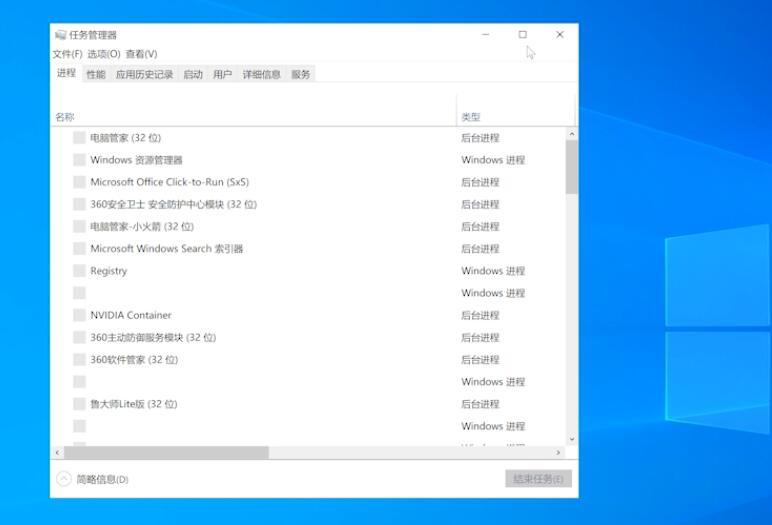Switch to the 详细信息 tab
The height and width of the screenshot is (525, 772).
pyautogui.click(x=261, y=74)
